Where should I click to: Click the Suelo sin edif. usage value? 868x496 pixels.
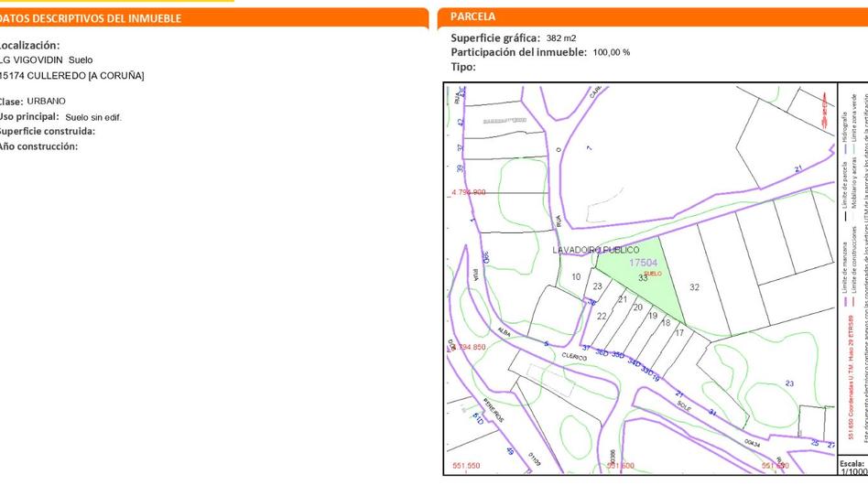tap(93, 117)
